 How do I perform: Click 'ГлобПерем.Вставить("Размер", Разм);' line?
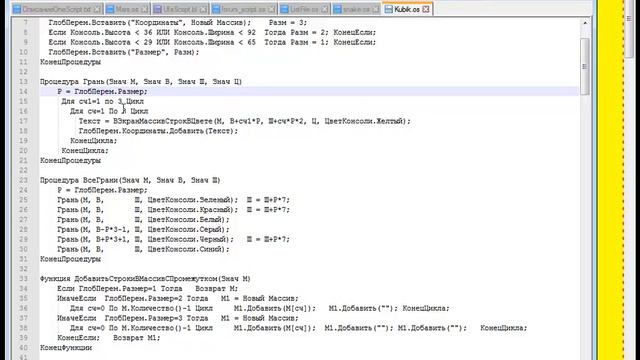point(124,52)
